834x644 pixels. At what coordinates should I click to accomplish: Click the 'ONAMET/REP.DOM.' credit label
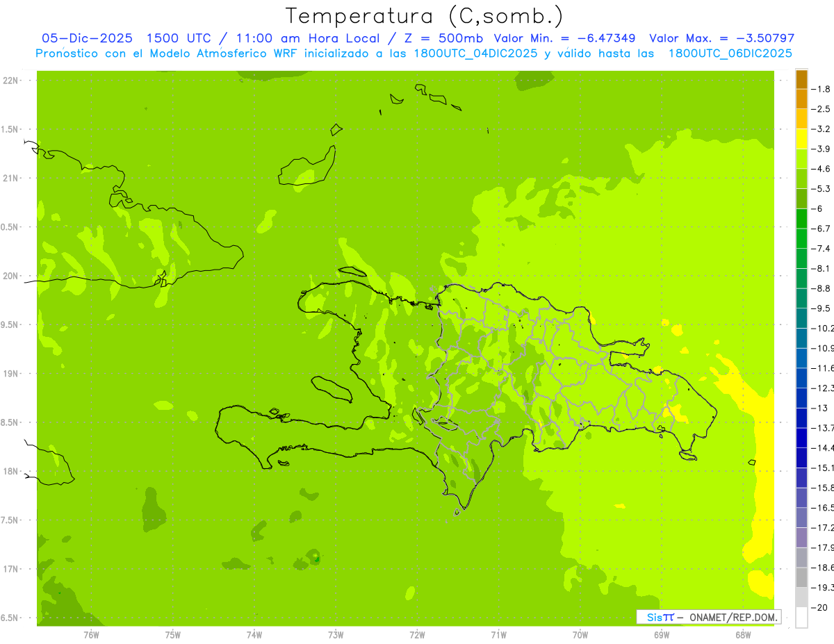tap(734, 617)
